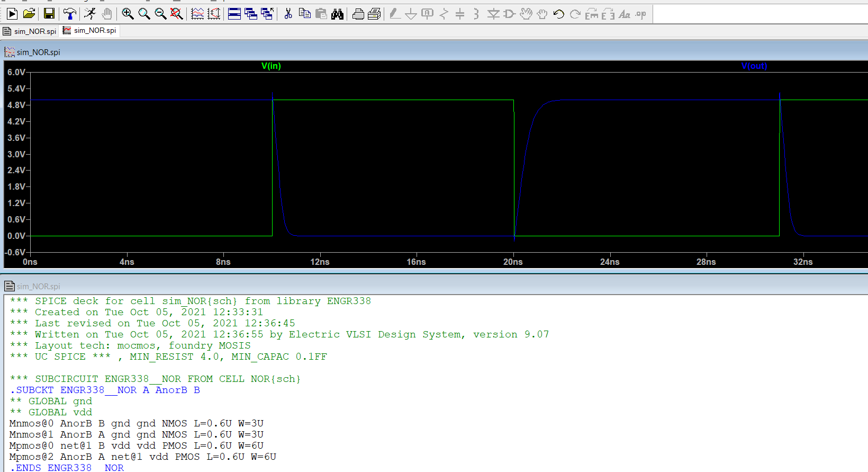The width and height of the screenshot is (868, 472).
Task: Click the Zoom Out magnifier icon
Action: point(160,14)
